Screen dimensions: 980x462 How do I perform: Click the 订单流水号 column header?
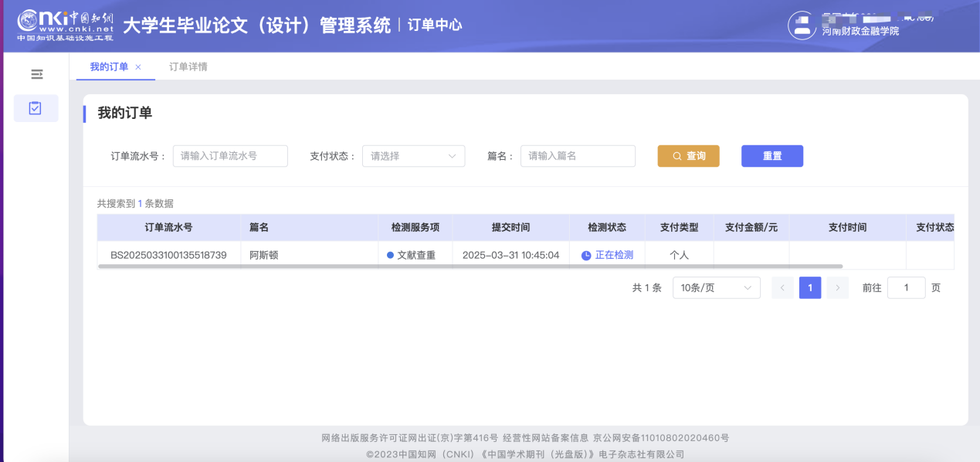click(x=168, y=228)
